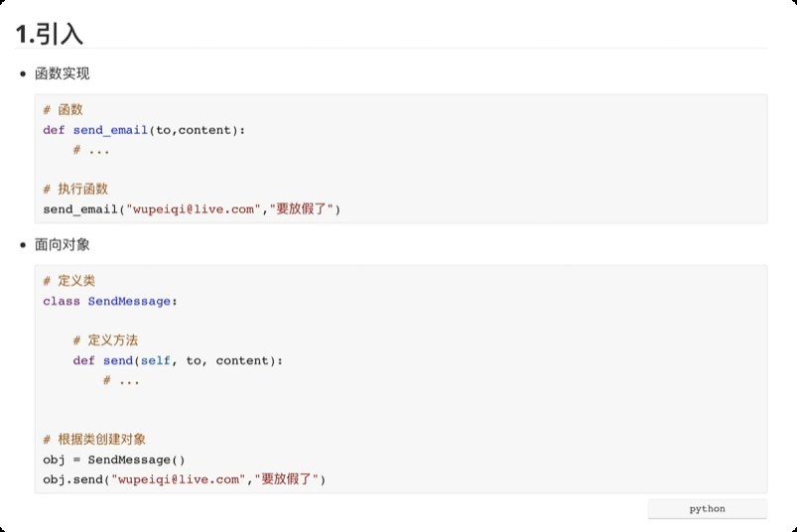797x532 pixels.
Task: Click the heading "1.引入"
Action: point(50,34)
